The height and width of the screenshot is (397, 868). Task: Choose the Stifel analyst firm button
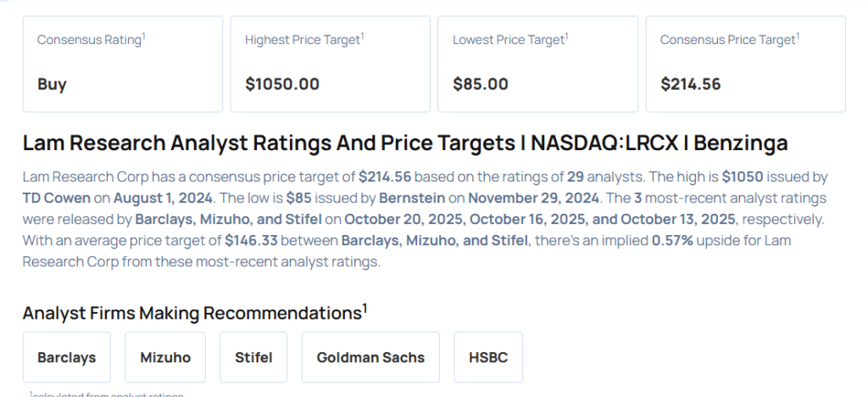[253, 357]
